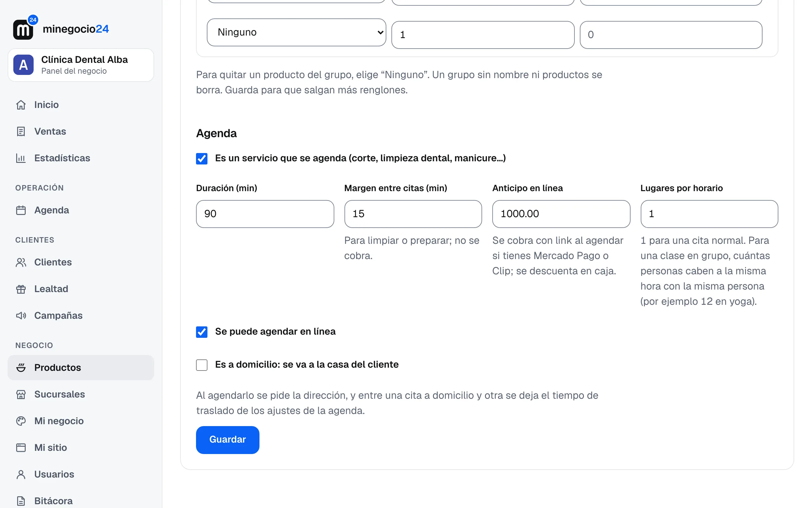Save the form with Guardar button
The width and height of the screenshot is (812, 508).
click(x=227, y=440)
